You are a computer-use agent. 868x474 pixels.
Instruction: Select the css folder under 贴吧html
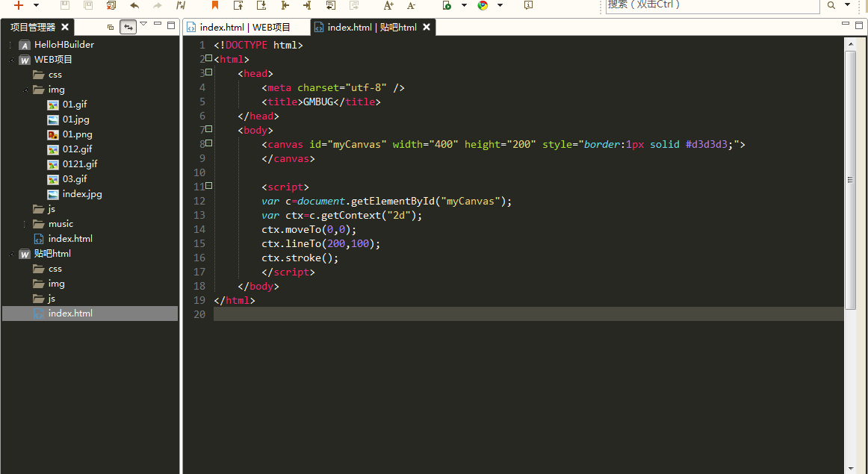point(55,268)
